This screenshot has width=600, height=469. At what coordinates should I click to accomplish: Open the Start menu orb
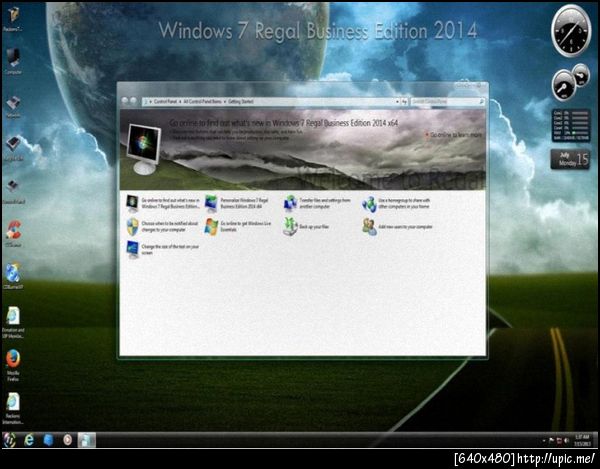(x=9, y=440)
